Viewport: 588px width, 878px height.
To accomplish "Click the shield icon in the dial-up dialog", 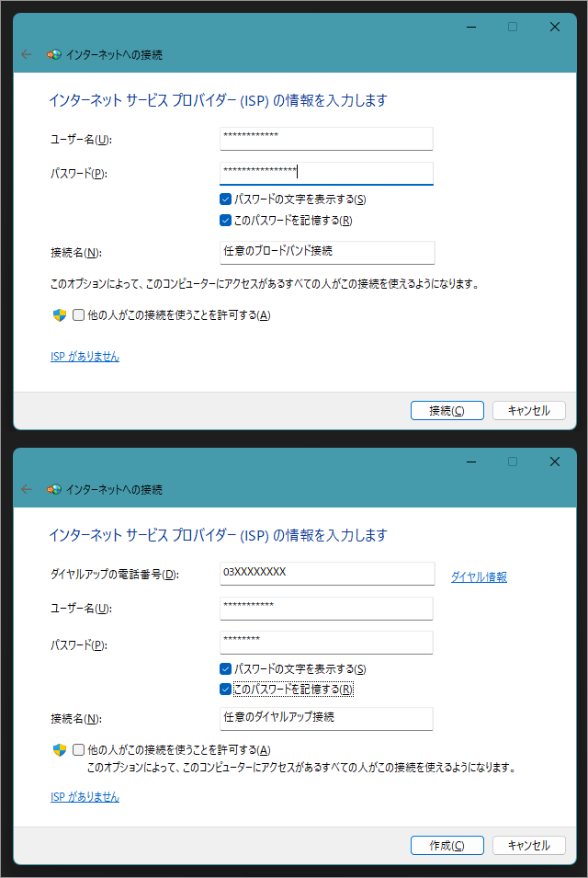I will point(59,749).
